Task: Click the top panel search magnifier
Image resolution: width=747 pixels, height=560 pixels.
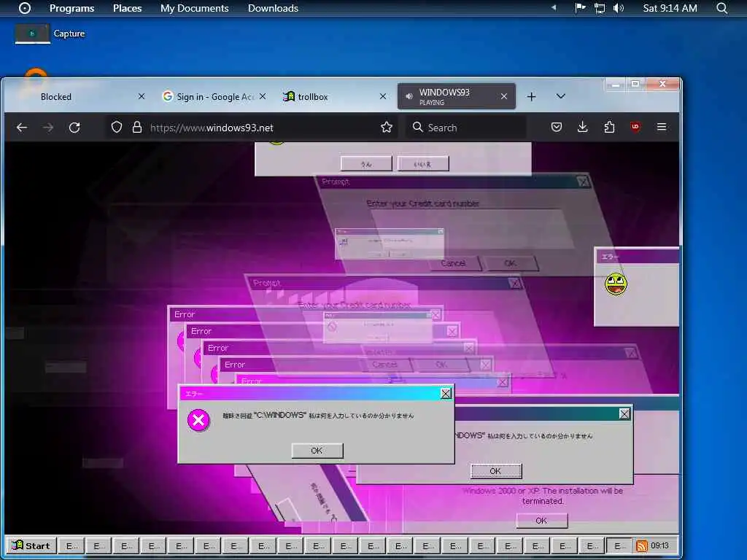Action: pos(722,8)
